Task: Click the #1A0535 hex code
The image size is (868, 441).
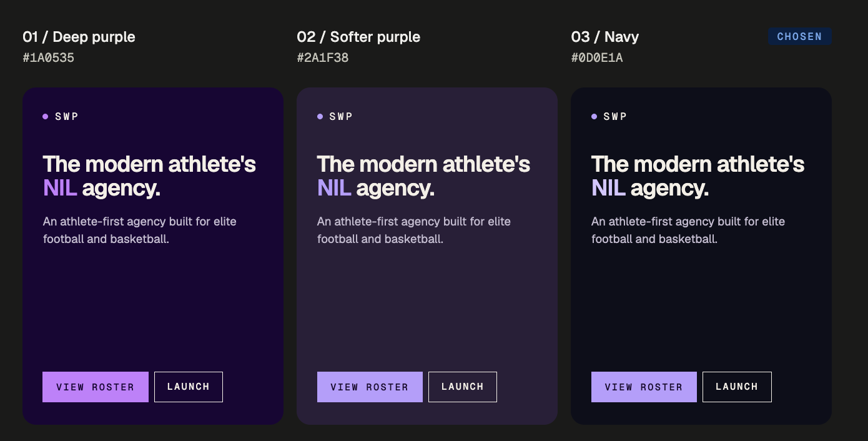Action: tap(49, 58)
